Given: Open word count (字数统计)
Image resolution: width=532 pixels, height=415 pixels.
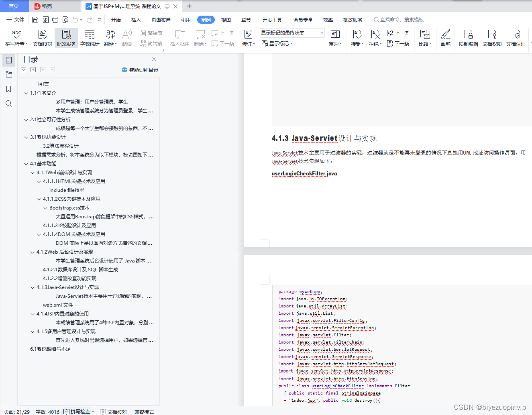Looking at the screenshot, I should [90, 38].
